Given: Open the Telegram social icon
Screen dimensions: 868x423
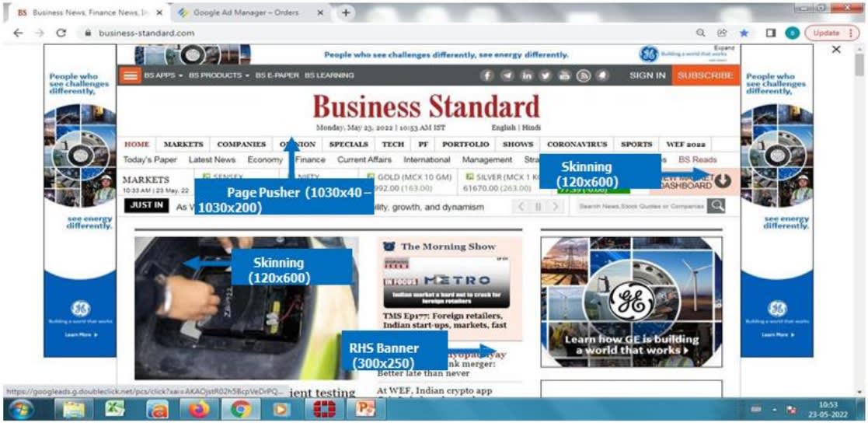Looking at the screenshot, I should click(x=507, y=76).
